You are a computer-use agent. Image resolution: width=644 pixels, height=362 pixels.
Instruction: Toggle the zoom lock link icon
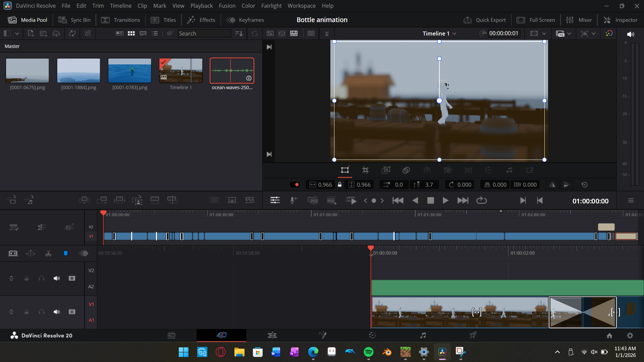[340, 185]
